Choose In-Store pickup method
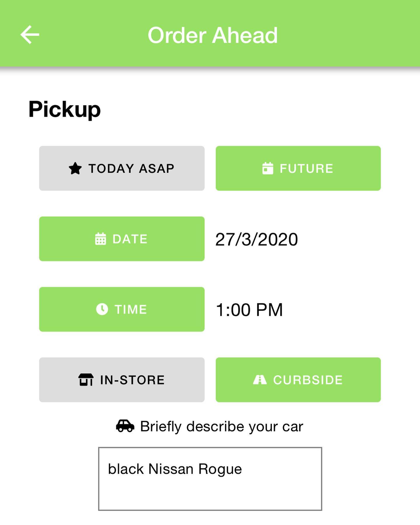 coord(122,380)
